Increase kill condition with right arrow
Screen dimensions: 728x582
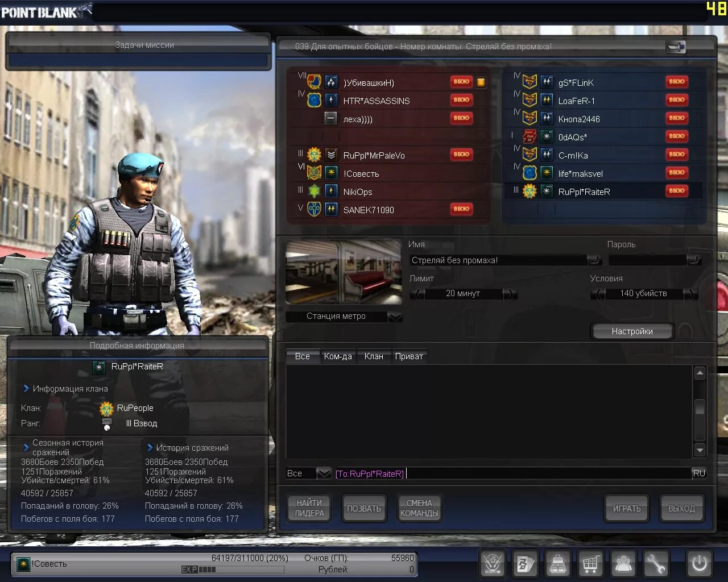pos(690,293)
